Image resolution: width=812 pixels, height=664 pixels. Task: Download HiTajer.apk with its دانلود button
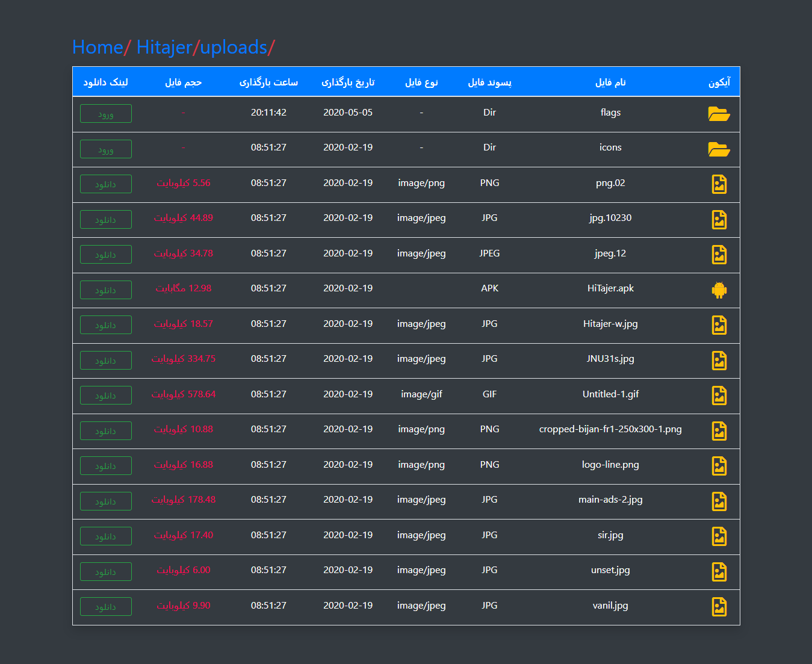click(x=106, y=290)
